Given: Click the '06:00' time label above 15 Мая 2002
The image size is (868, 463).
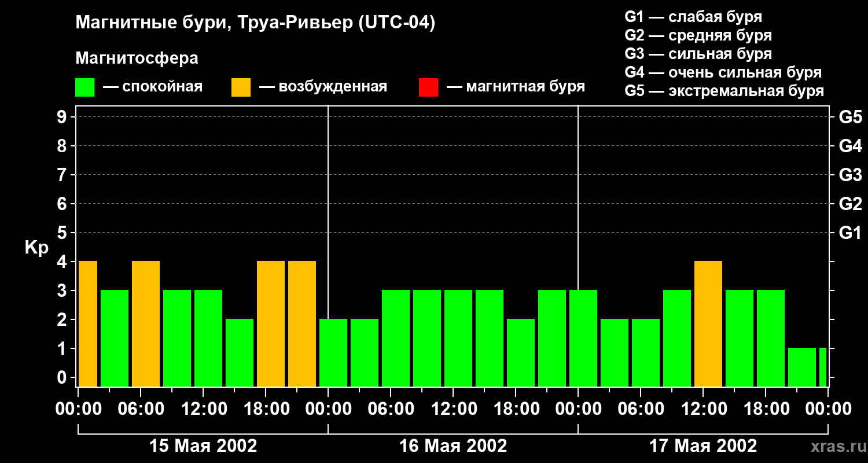Looking at the screenshot, I should point(141,409).
